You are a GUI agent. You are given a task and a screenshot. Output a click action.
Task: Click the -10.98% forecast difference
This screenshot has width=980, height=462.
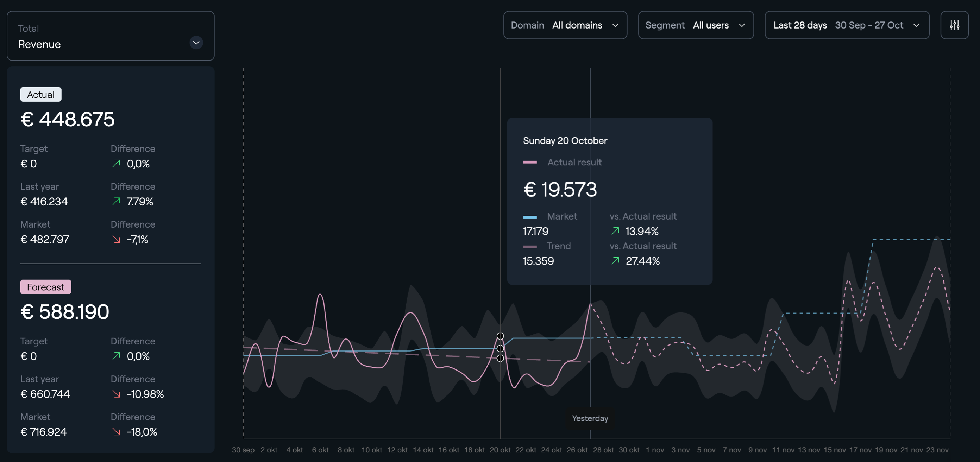coord(145,394)
